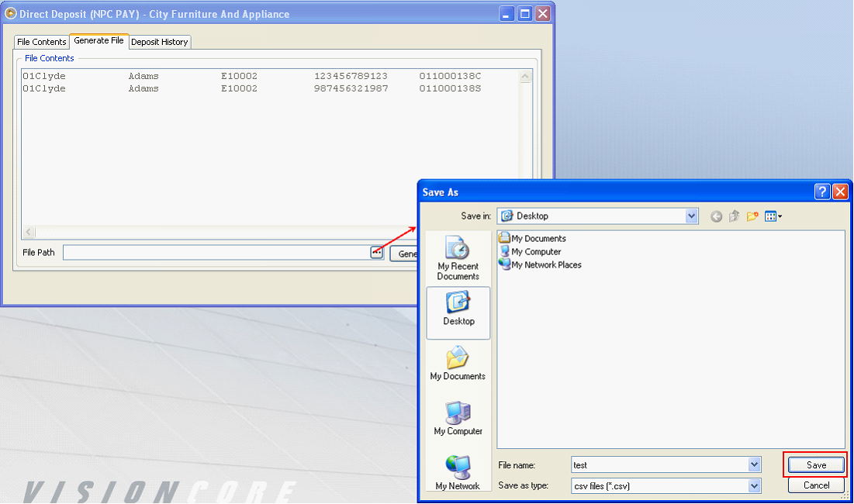Click routing value 011000138C
This screenshot has width=854, height=504.
(x=450, y=76)
